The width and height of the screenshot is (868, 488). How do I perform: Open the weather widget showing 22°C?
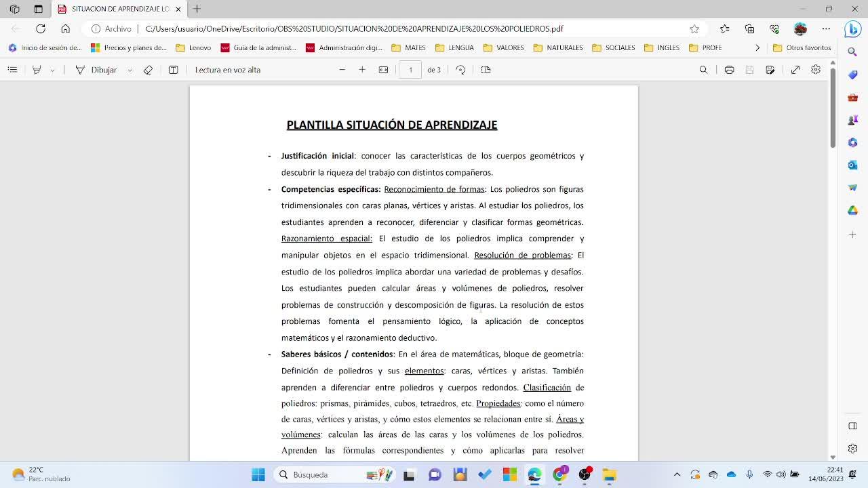[x=42, y=474]
